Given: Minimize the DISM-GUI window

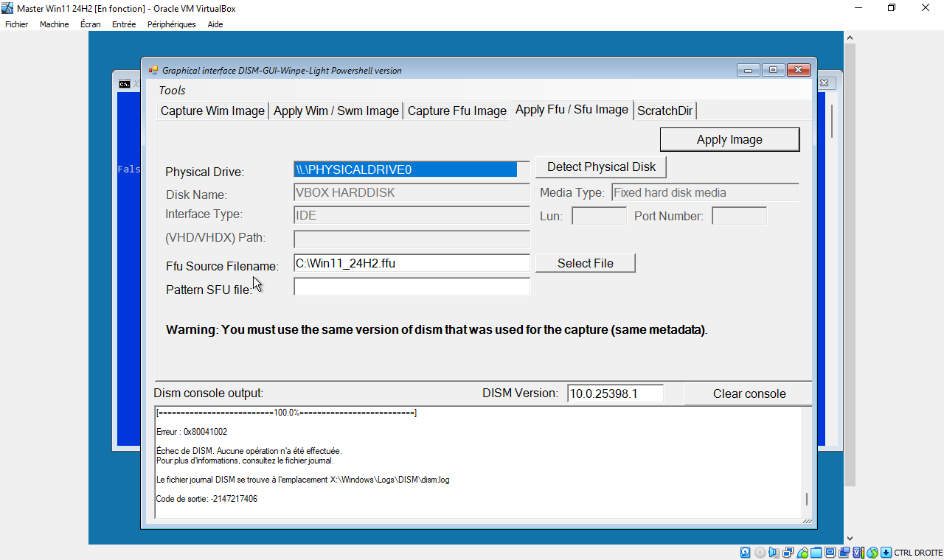Looking at the screenshot, I should 748,71.
